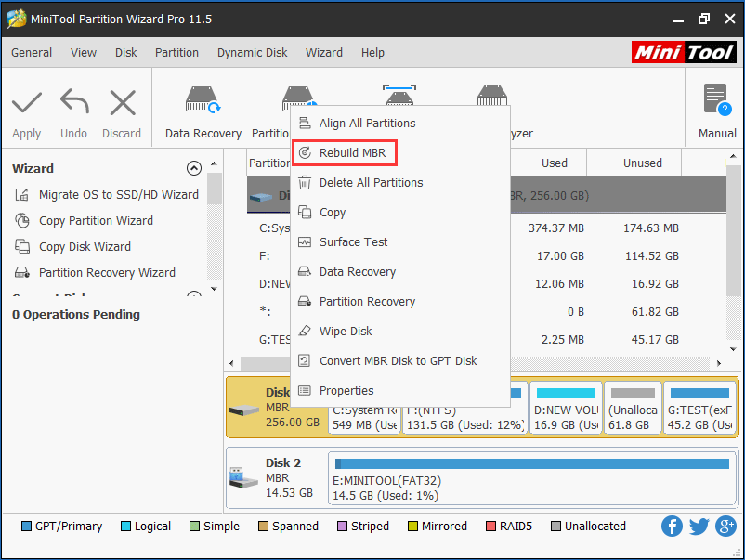Viewport: 745px width, 560px height.
Task: Open the Twitter share icon
Action: [699, 526]
